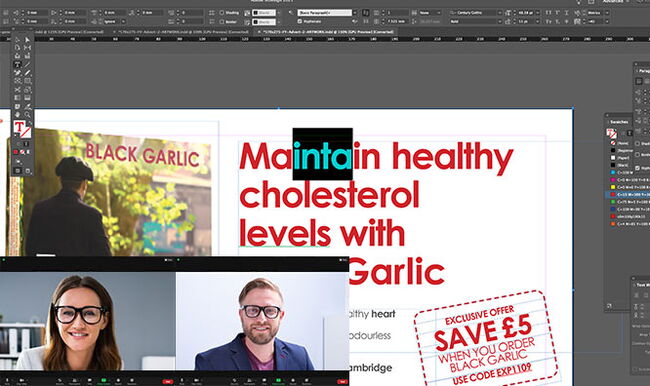Switch to the ARTWORK.indd tab at 150%

[325, 32]
